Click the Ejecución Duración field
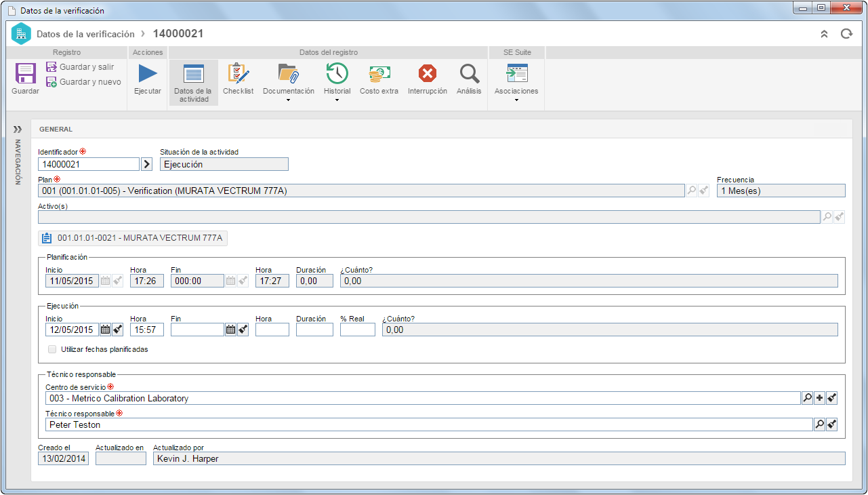 click(314, 330)
